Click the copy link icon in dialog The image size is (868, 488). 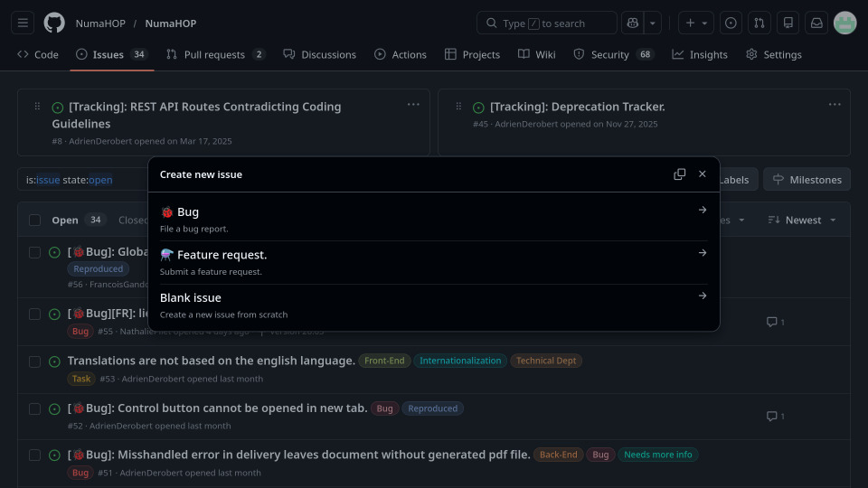(679, 174)
